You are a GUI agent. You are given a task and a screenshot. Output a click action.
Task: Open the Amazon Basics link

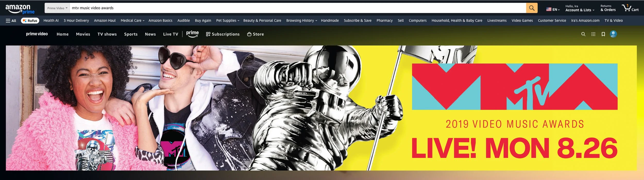point(160,21)
